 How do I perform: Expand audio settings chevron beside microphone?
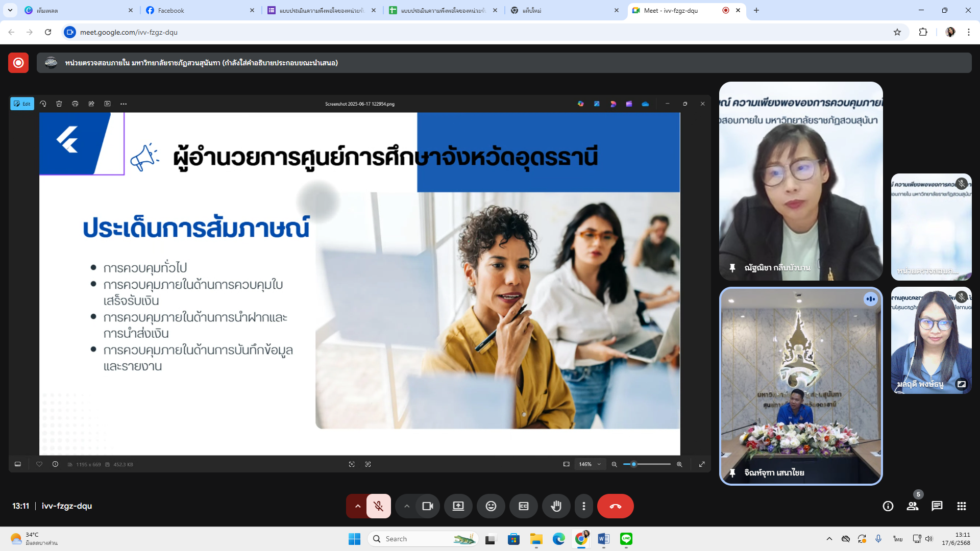point(357,506)
